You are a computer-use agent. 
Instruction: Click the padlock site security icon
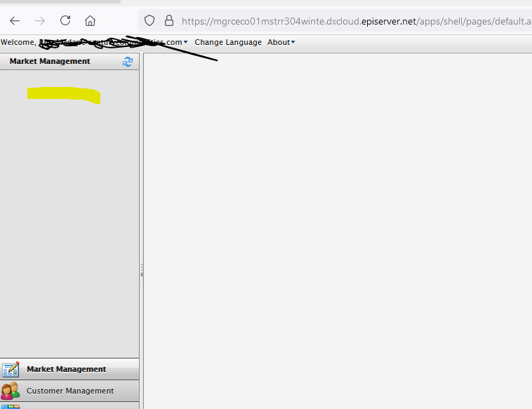click(168, 21)
